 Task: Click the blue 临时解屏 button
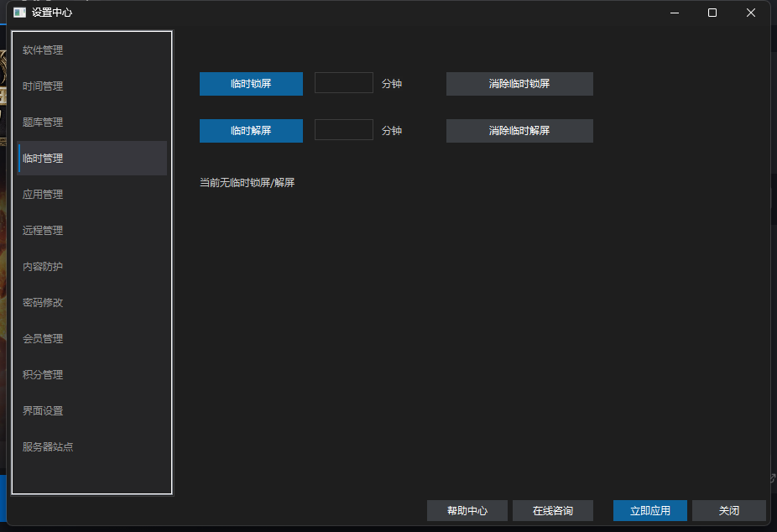[251, 131]
